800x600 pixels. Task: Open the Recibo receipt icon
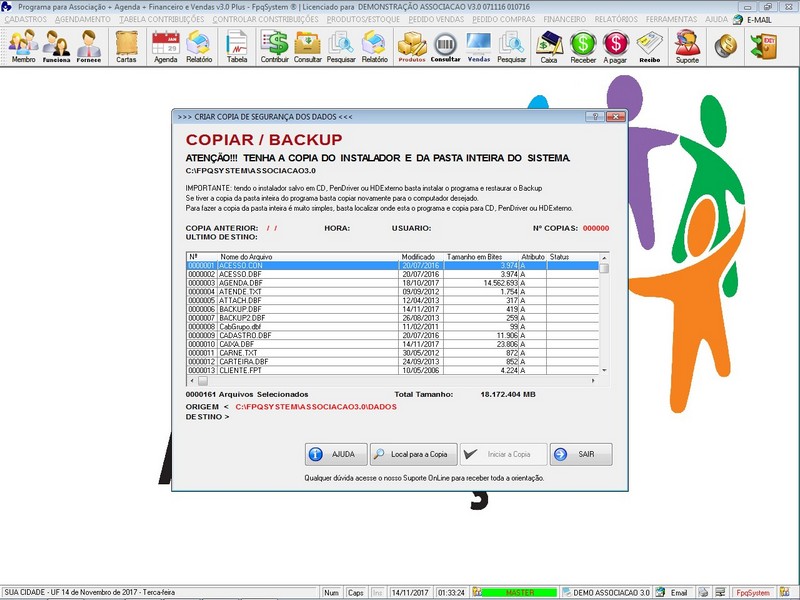[x=649, y=46]
